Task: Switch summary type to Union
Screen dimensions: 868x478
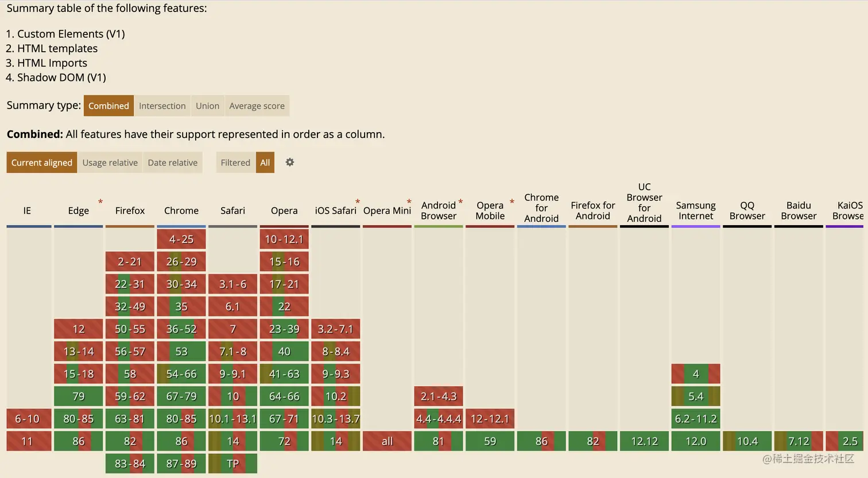Action: (x=207, y=106)
